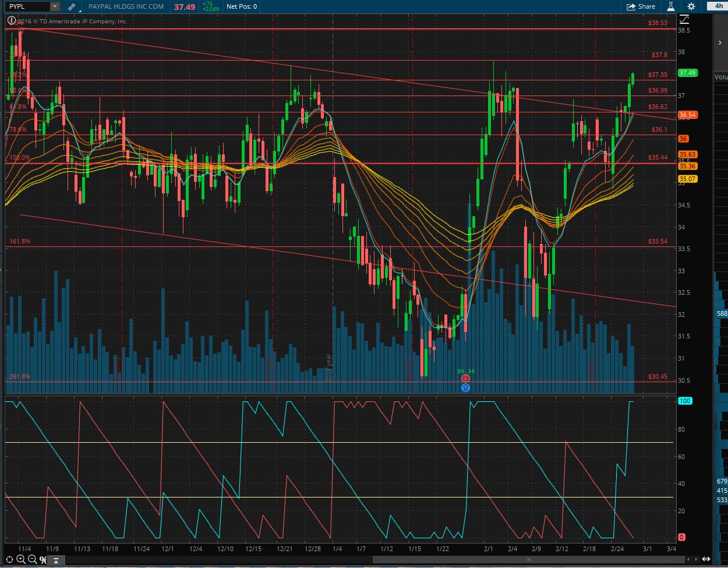Click the $0.36 earnings label
This screenshot has width=728, height=568.
(x=466, y=371)
